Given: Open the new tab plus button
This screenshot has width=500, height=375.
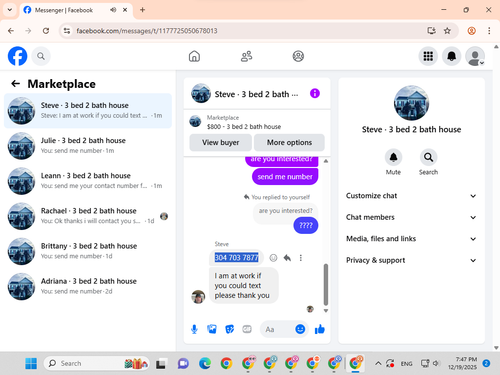Looking at the screenshot, I should pos(142,10).
